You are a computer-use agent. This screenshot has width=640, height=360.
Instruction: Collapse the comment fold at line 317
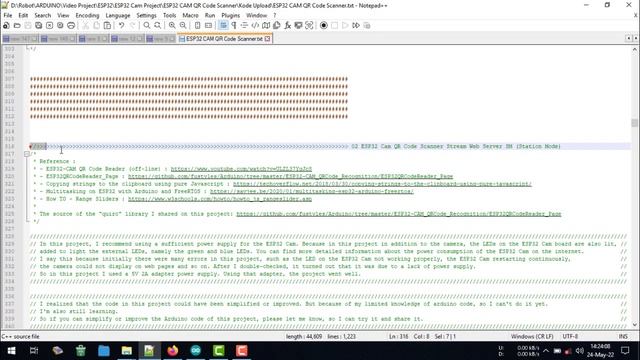(27, 154)
